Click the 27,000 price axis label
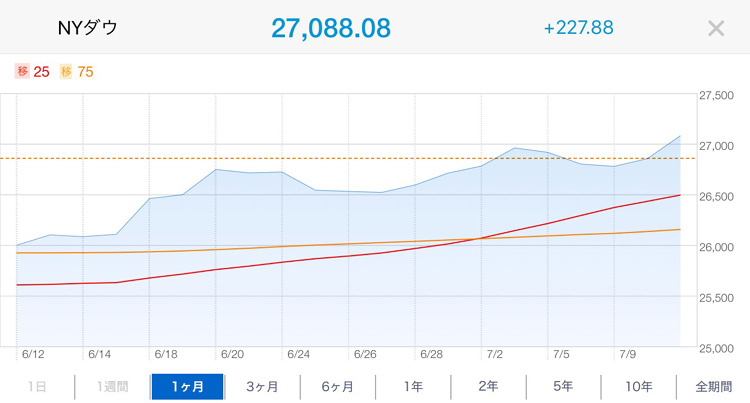The height and width of the screenshot is (403, 750). (x=716, y=146)
